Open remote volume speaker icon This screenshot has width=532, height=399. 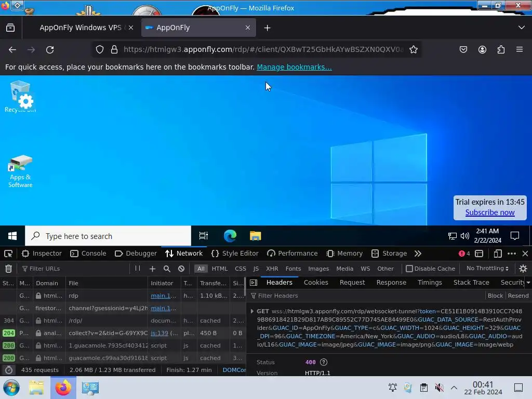click(x=465, y=236)
